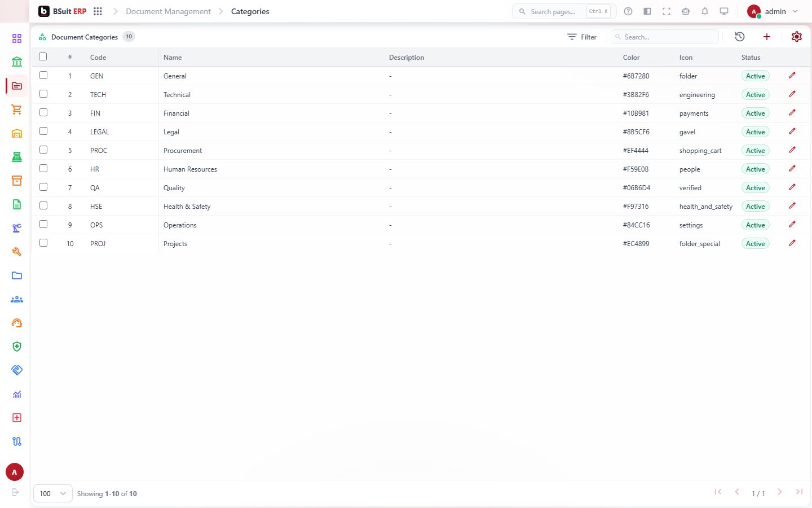This screenshot has width=812, height=508.
Task: Check the Financial row checkbox
Action: pyautogui.click(x=43, y=112)
